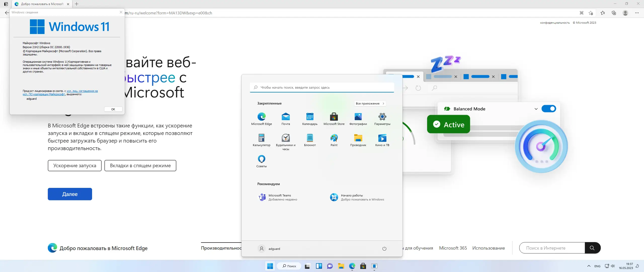The width and height of the screenshot is (644, 272).
Task: Switch to Edge on the taskbar
Action: (352, 266)
